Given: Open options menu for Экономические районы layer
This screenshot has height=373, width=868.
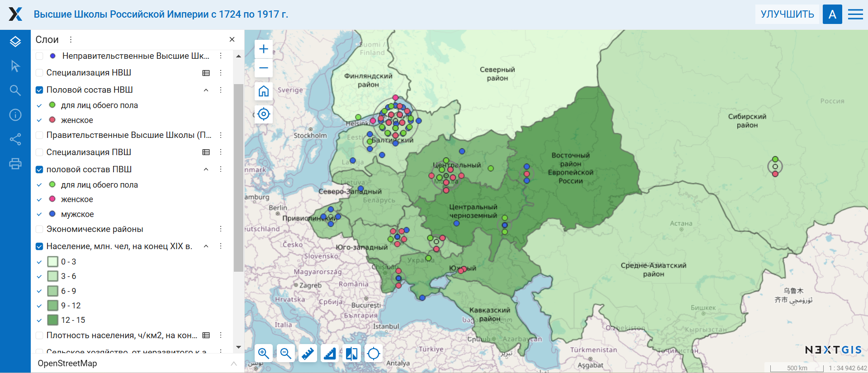Looking at the screenshot, I should click(221, 229).
